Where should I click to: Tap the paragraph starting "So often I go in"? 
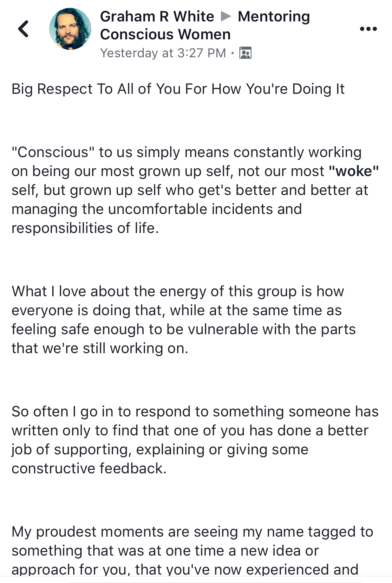pyautogui.click(x=195, y=440)
